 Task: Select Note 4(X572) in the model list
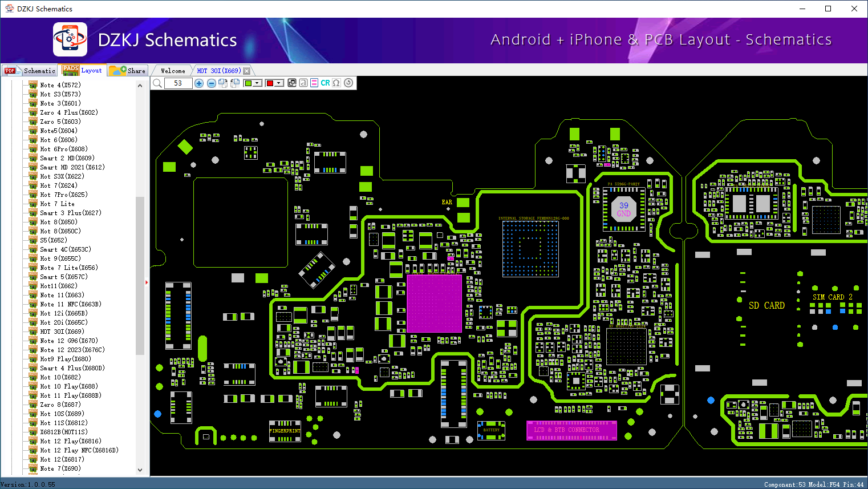pos(60,85)
